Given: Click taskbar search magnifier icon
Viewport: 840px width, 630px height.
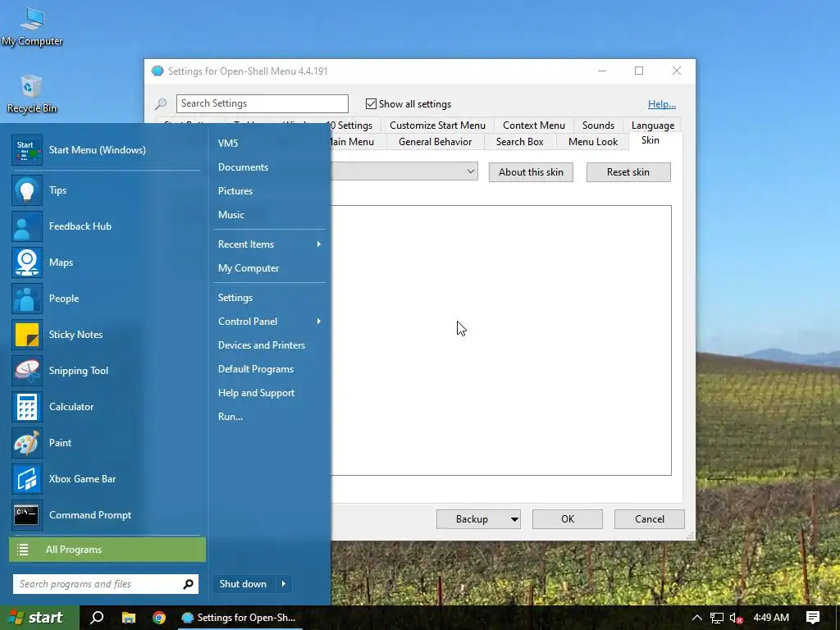Looking at the screenshot, I should tap(97, 618).
